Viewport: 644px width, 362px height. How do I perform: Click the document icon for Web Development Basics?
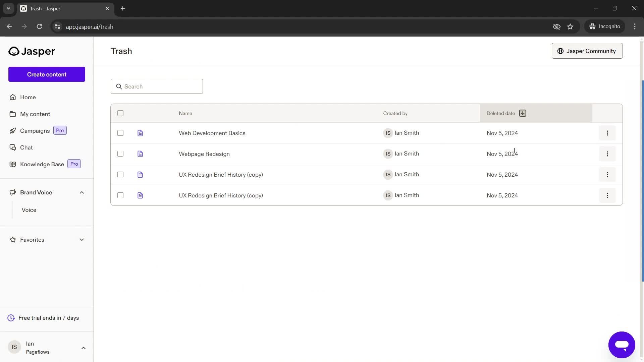click(140, 133)
